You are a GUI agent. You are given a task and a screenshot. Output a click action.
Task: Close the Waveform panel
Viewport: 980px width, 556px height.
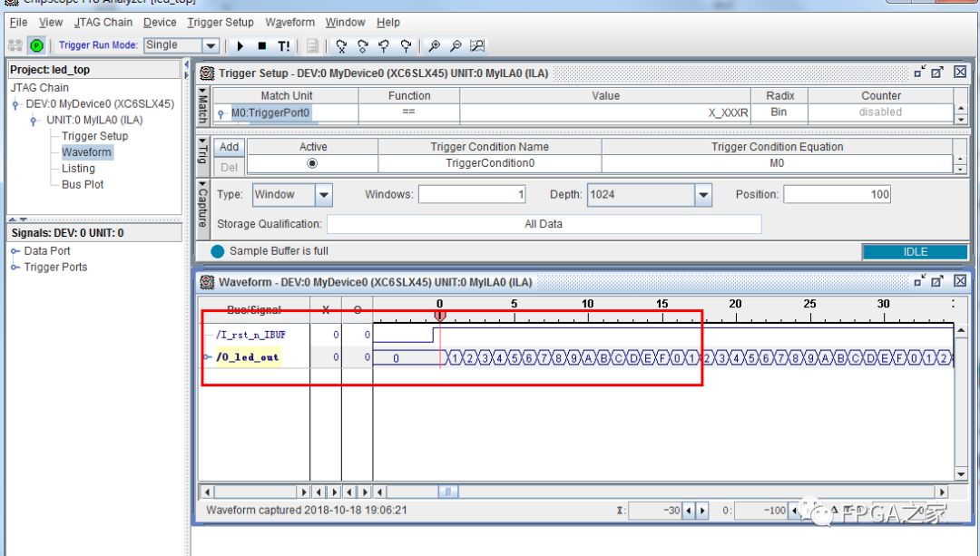click(x=961, y=281)
